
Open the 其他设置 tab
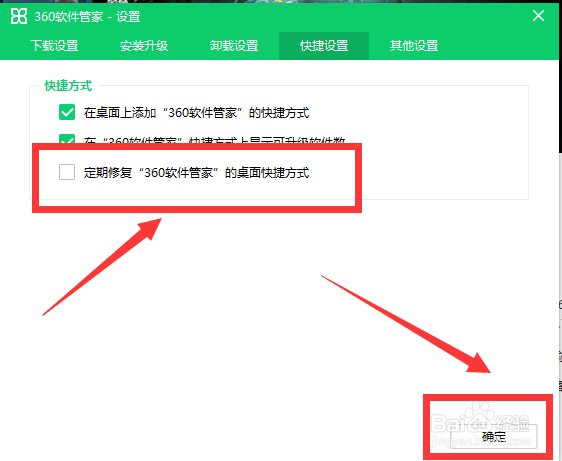414,46
